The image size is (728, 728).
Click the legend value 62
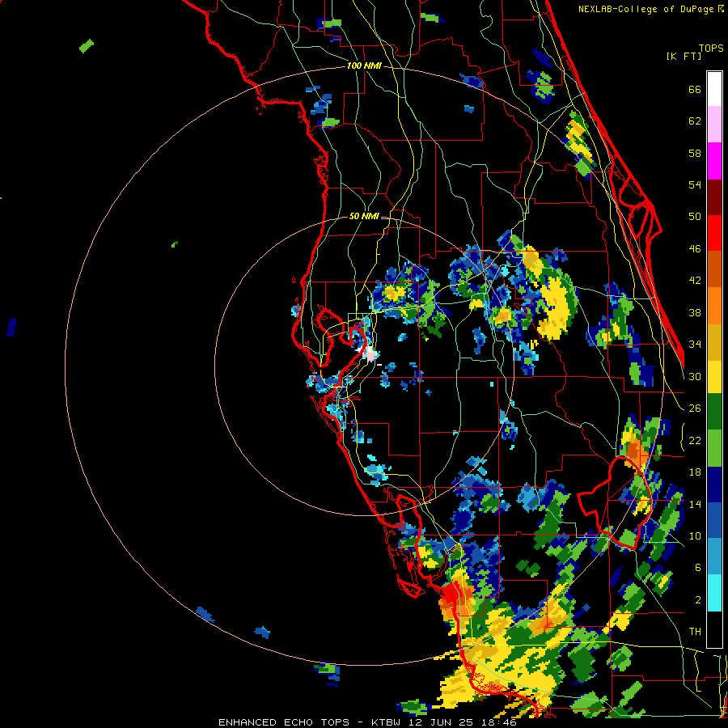click(695, 121)
